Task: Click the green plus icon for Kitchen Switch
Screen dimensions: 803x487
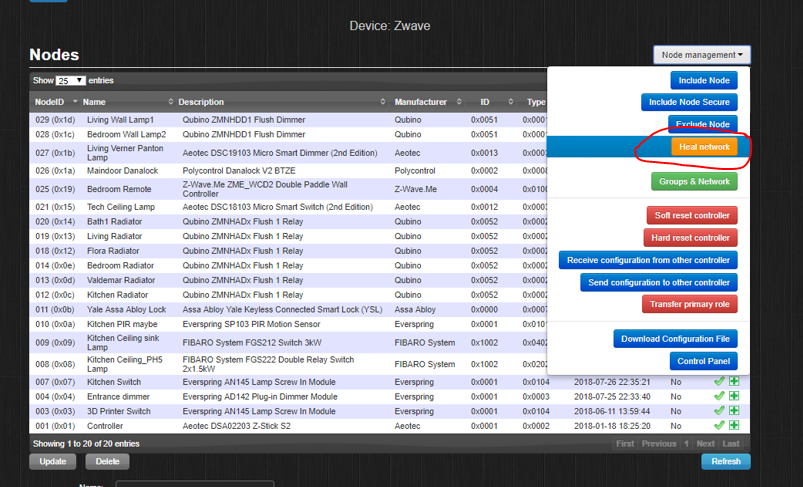Action: (734, 381)
